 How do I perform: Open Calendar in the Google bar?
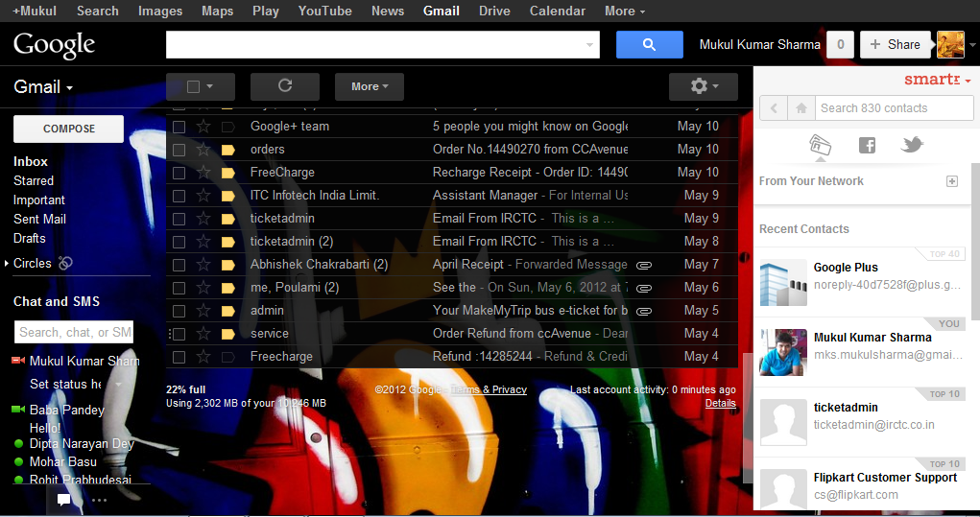click(x=558, y=11)
